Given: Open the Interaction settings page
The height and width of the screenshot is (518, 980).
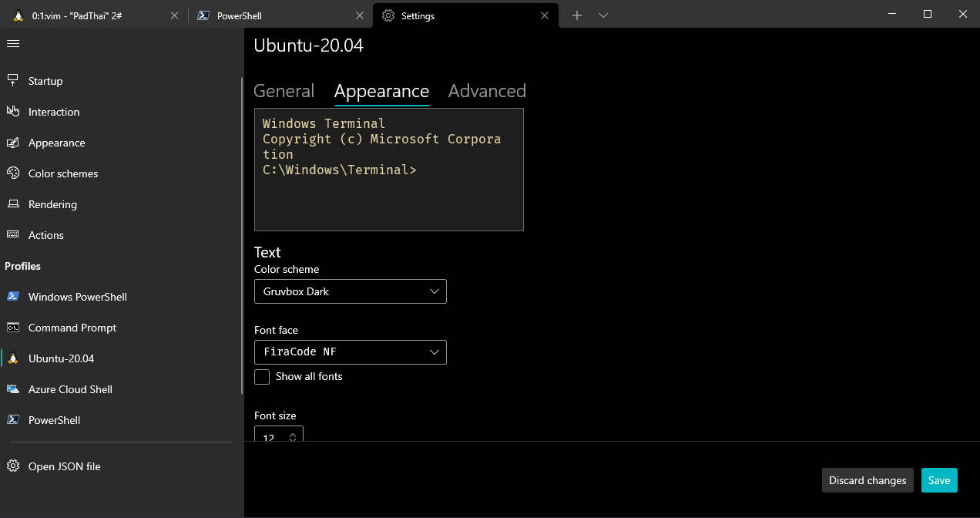Looking at the screenshot, I should pos(122,112).
